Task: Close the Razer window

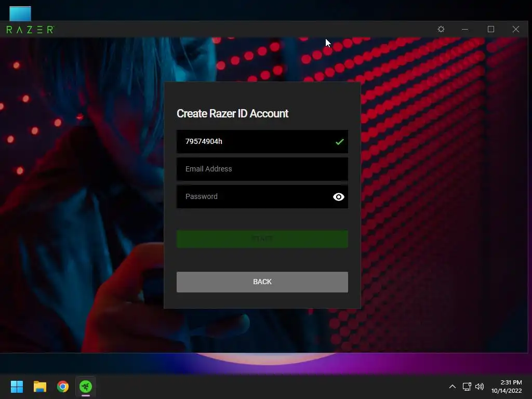Action: [516, 29]
